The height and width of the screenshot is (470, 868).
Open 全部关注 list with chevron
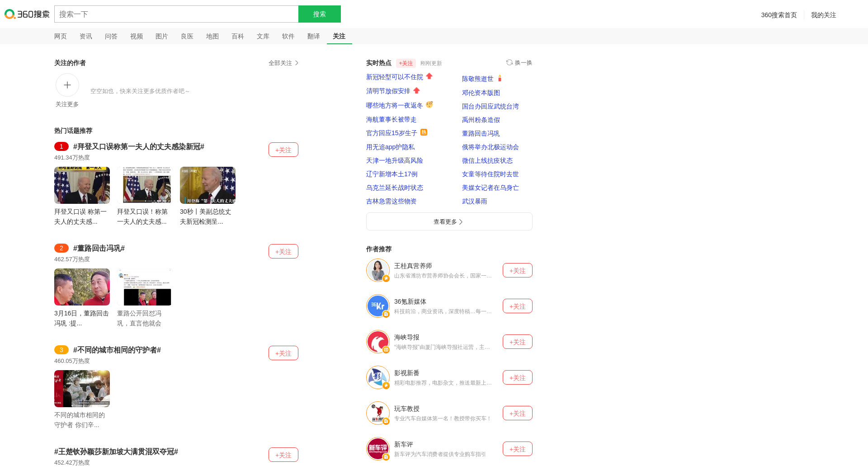pyautogui.click(x=283, y=63)
